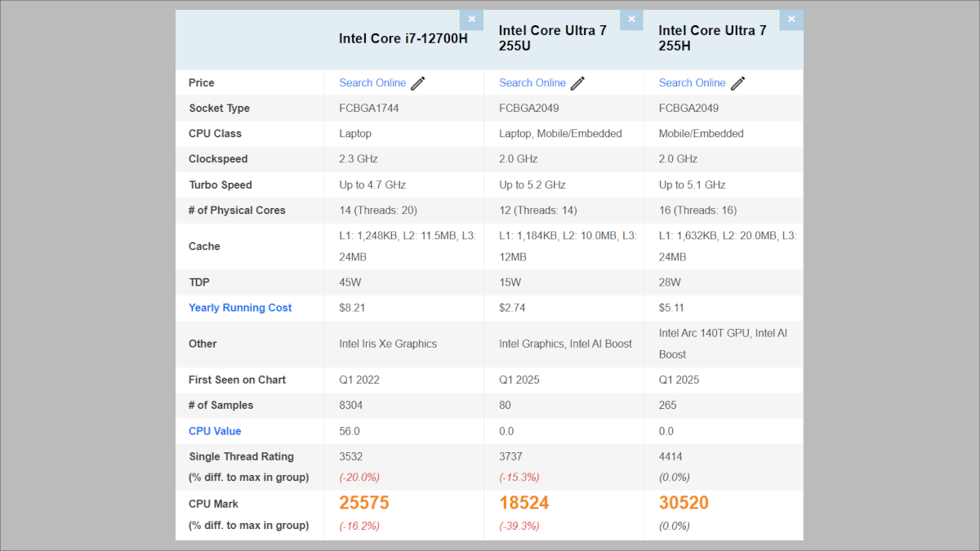This screenshot has width=980, height=551.
Task: Click the 4414 single thread rating
Action: pyautogui.click(x=670, y=457)
